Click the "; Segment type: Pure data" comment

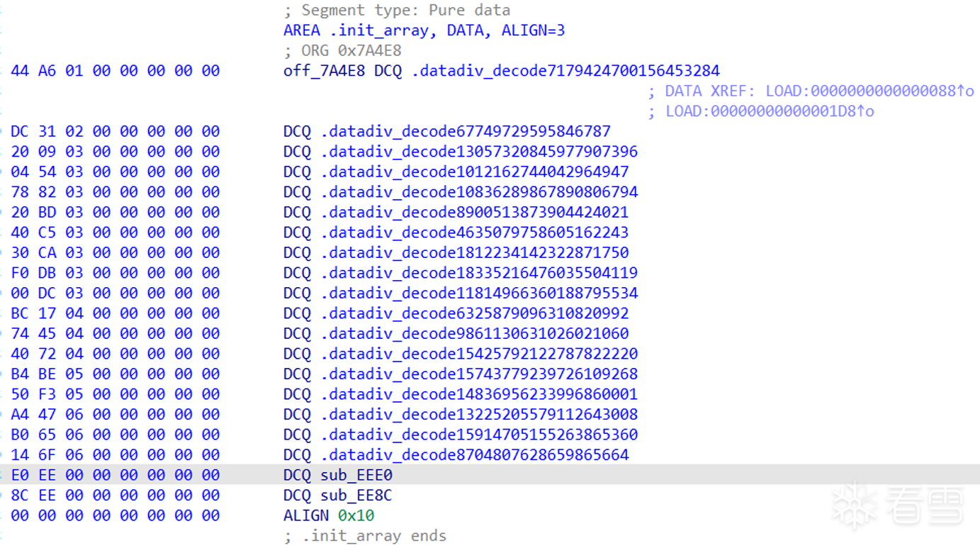click(397, 11)
